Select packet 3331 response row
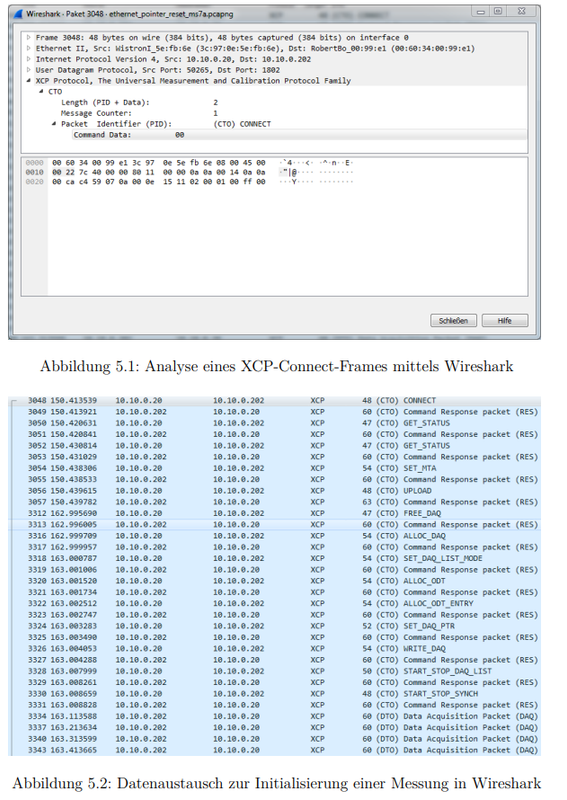567x800 pixels. pos(275,705)
